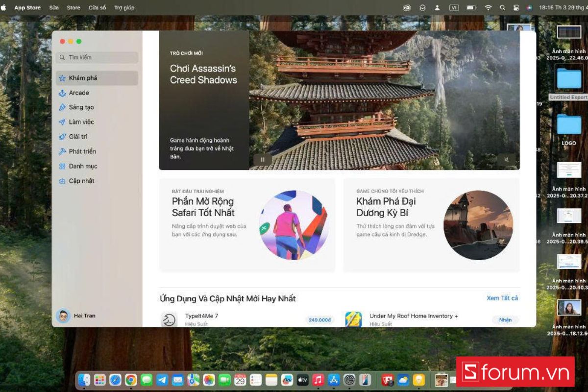Click the VI input source indicator
Image resolution: width=588 pixels, height=392 pixels.
pyautogui.click(x=454, y=8)
